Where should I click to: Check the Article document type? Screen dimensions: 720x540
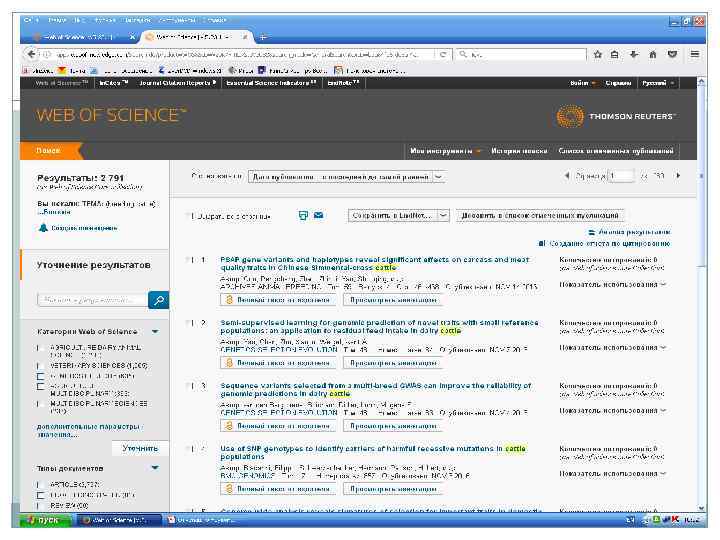(40, 484)
